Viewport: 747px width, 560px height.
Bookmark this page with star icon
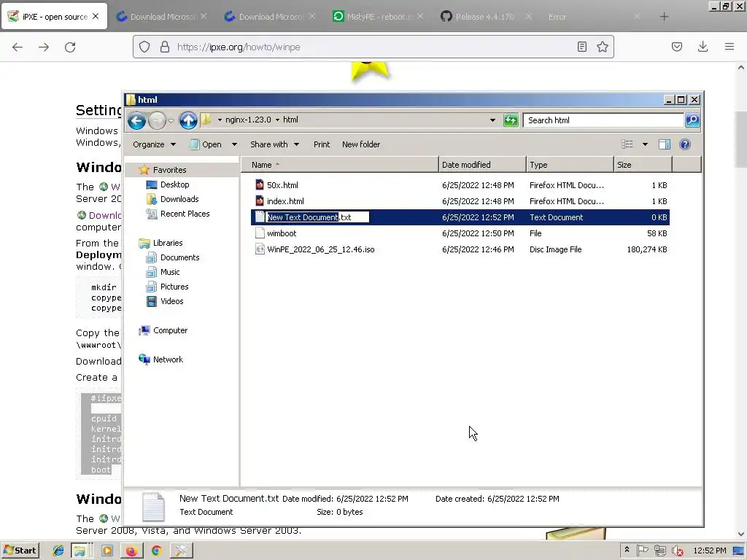tap(602, 47)
